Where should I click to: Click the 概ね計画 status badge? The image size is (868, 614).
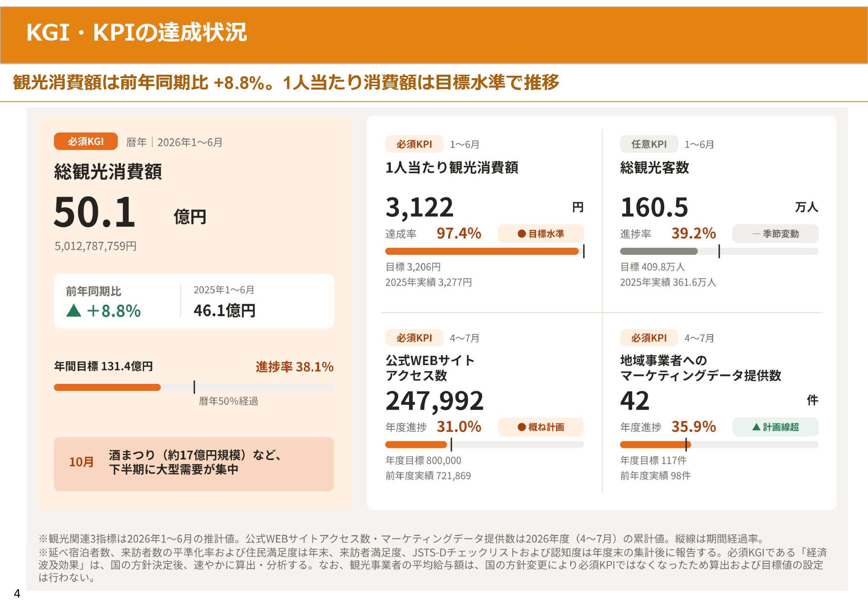[541, 427]
